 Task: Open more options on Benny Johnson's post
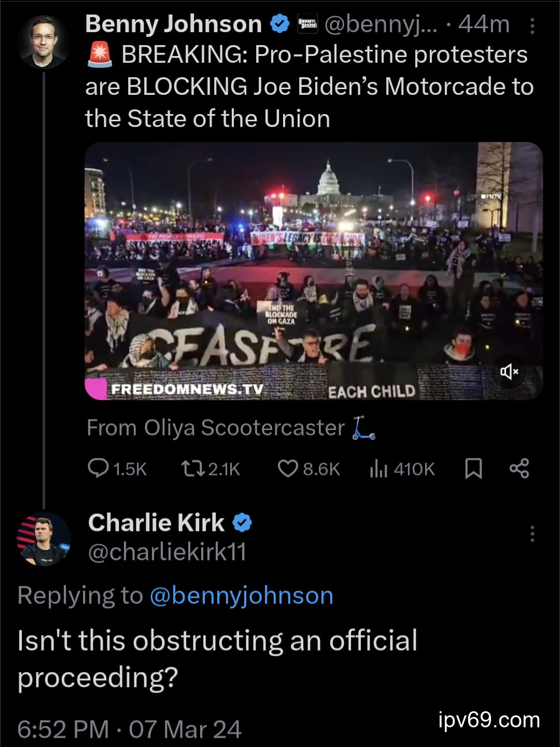coord(532,25)
